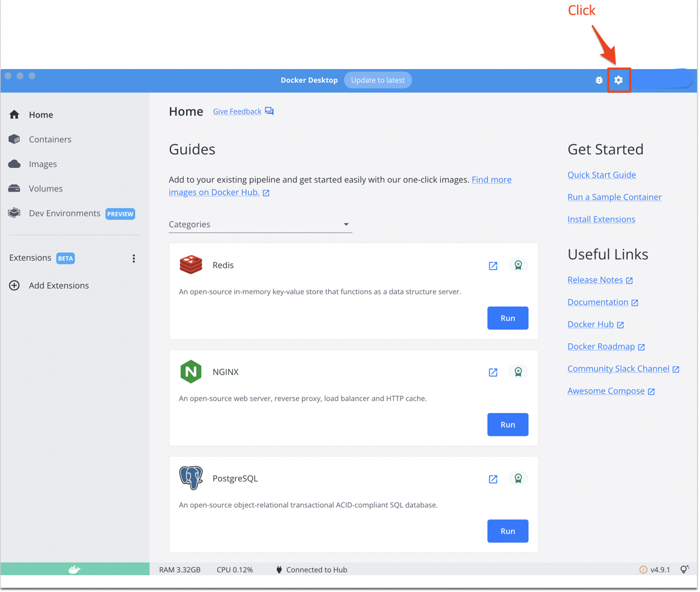Click the NGINX official image badge
700x592 pixels.
click(519, 372)
